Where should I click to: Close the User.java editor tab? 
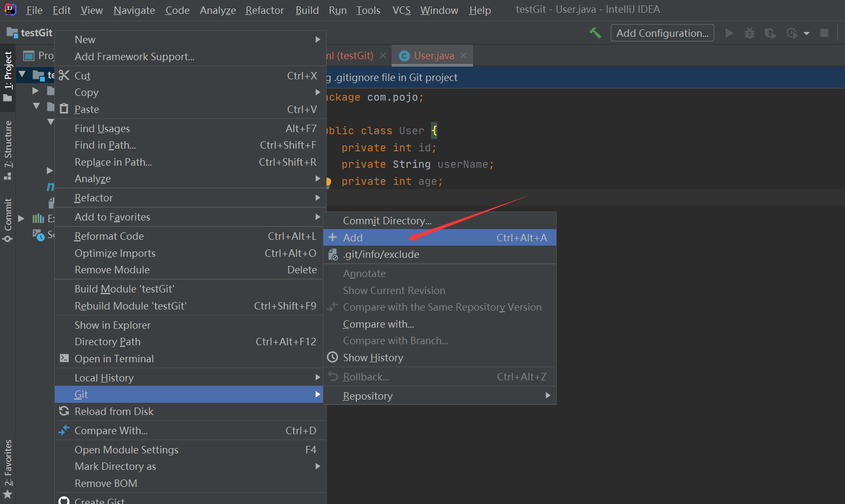click(x=464, y=55)
